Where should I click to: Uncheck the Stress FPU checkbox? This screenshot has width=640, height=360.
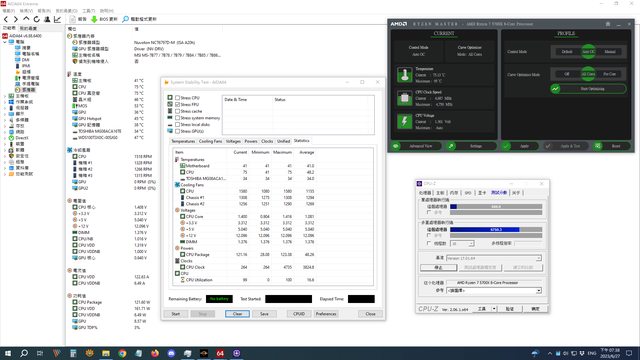pos(178,104)
